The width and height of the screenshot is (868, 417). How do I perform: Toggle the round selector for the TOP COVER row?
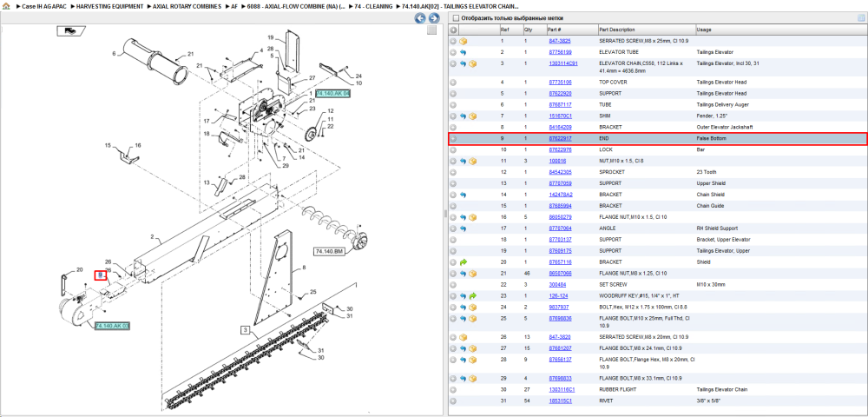(x=453, y=82)
